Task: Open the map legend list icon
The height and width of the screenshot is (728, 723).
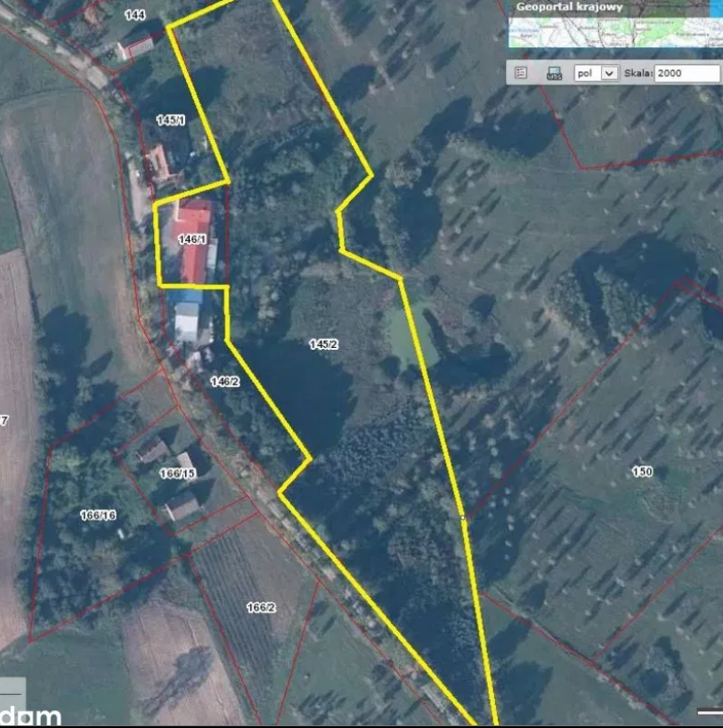Action: pos(521,73)
